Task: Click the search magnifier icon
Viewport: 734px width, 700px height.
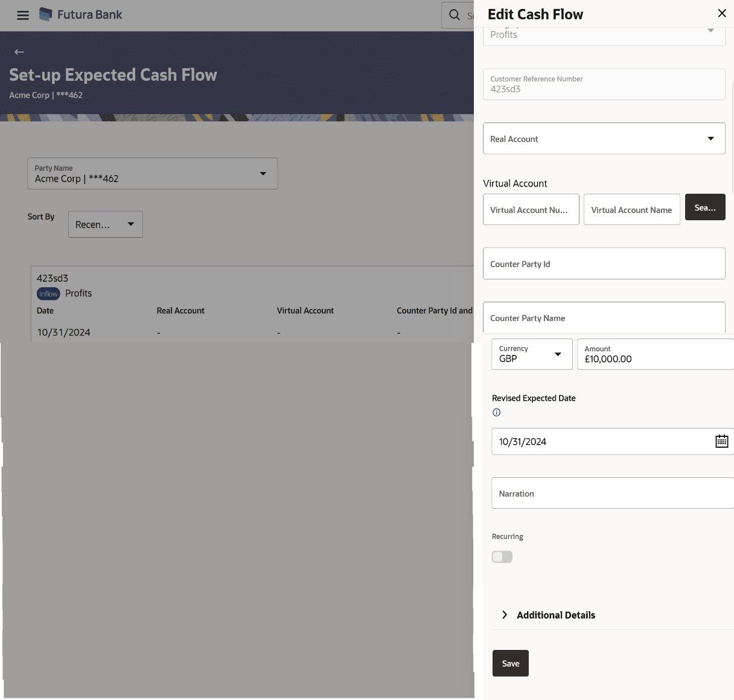Action: (455, 15)
